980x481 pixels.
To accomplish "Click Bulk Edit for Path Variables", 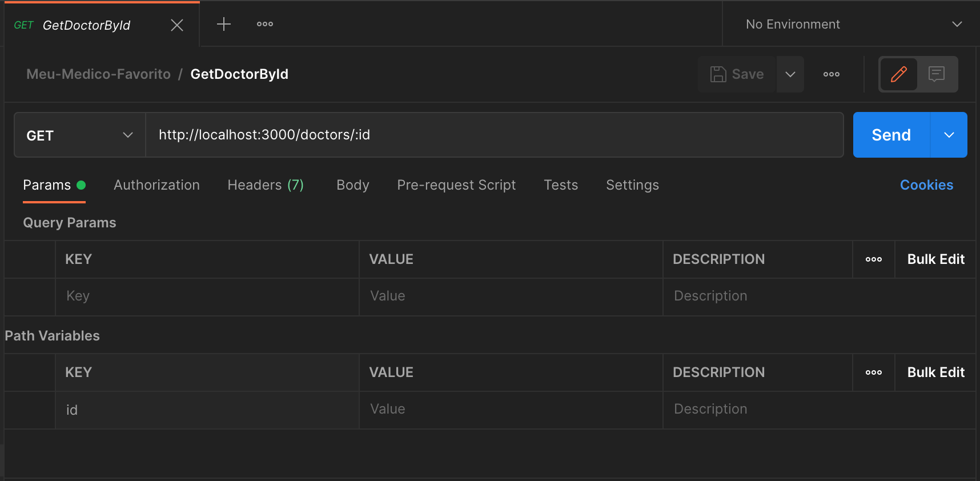I will click(936, 372).
